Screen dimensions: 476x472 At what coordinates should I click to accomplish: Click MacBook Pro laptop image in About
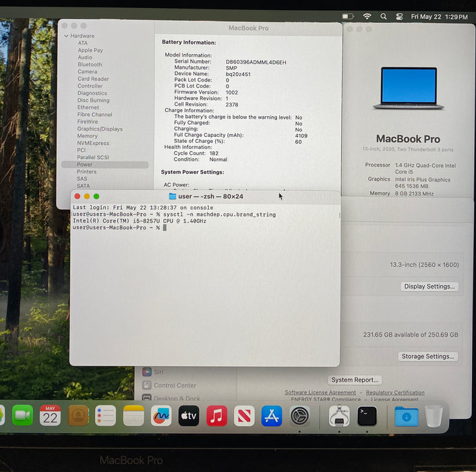coord(409,88)
